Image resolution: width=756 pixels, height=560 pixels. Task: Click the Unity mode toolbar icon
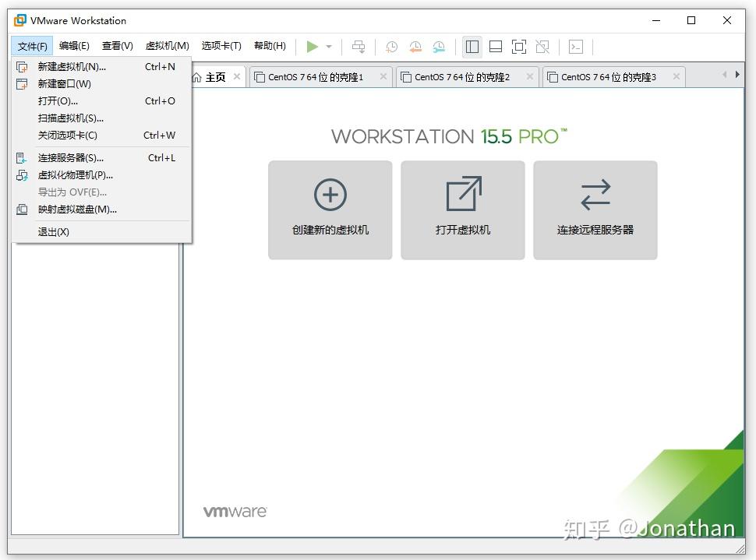[x=542, y=47]
